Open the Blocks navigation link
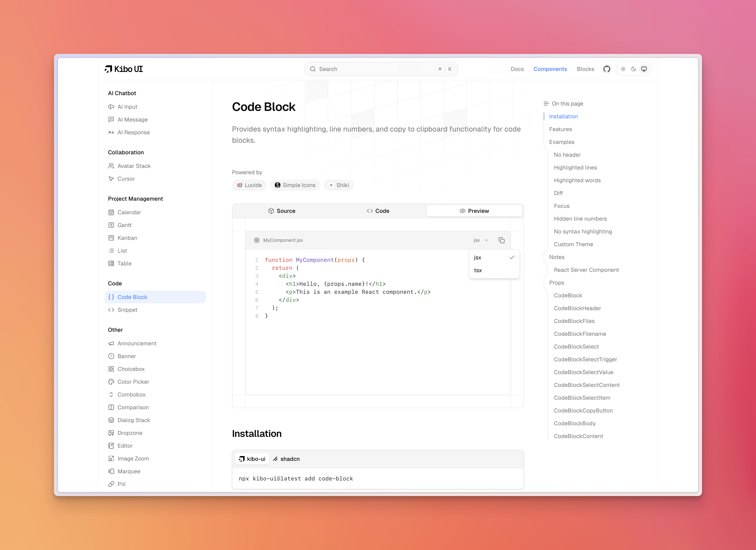 585,69
